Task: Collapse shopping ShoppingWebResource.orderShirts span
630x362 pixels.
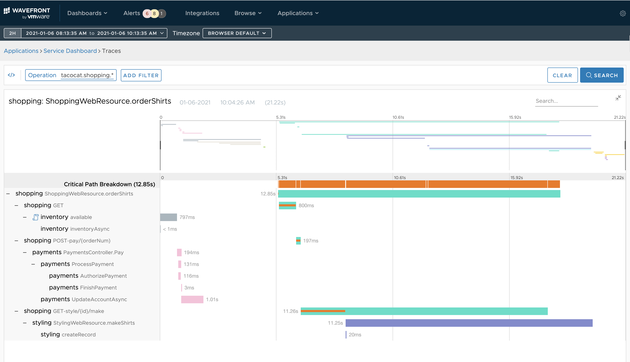Action: pyautogui.click(x=8, y=194)
